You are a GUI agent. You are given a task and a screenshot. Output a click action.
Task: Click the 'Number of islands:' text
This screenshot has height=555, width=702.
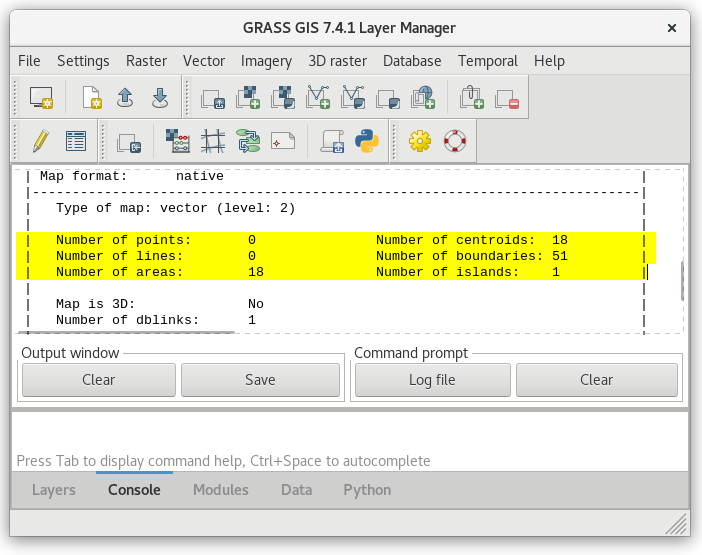[x=447, y=272]
